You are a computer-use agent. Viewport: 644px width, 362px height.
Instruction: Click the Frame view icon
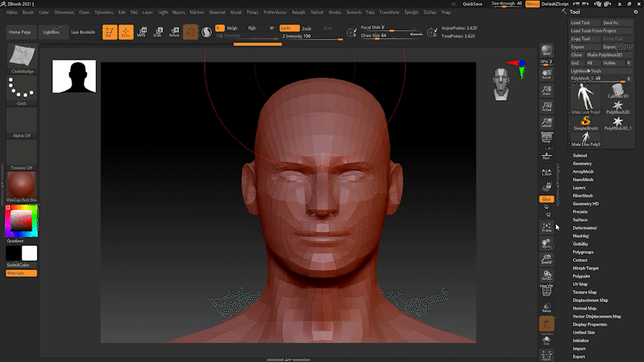point(547,227)
